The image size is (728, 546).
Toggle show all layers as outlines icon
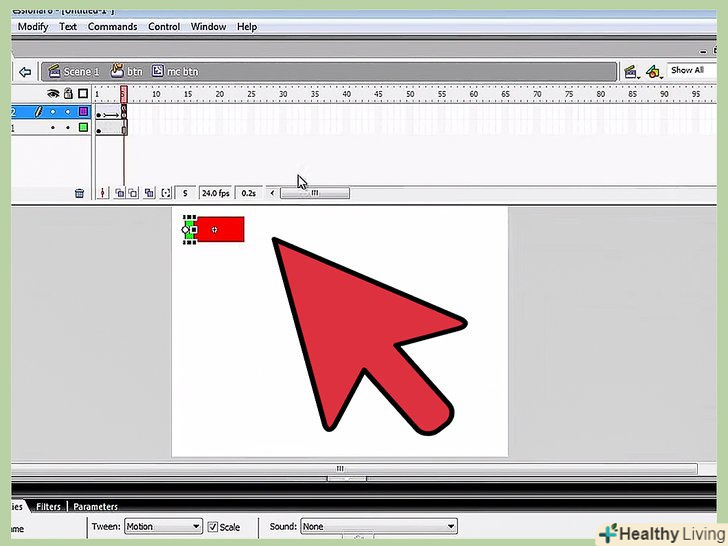(83, 94)
